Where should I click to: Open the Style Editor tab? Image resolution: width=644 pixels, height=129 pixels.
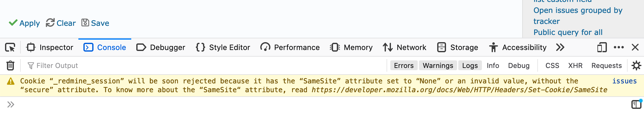pyautogui.click(x=223, y=48)
